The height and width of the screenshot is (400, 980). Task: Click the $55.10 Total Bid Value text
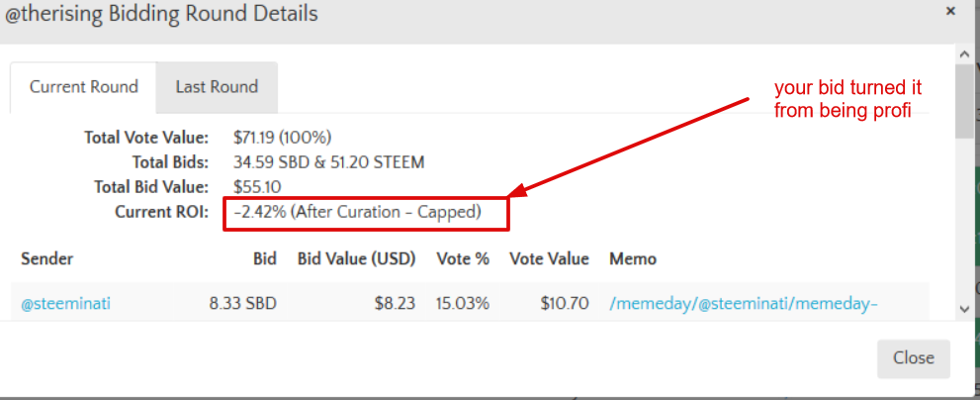[257, 186]
